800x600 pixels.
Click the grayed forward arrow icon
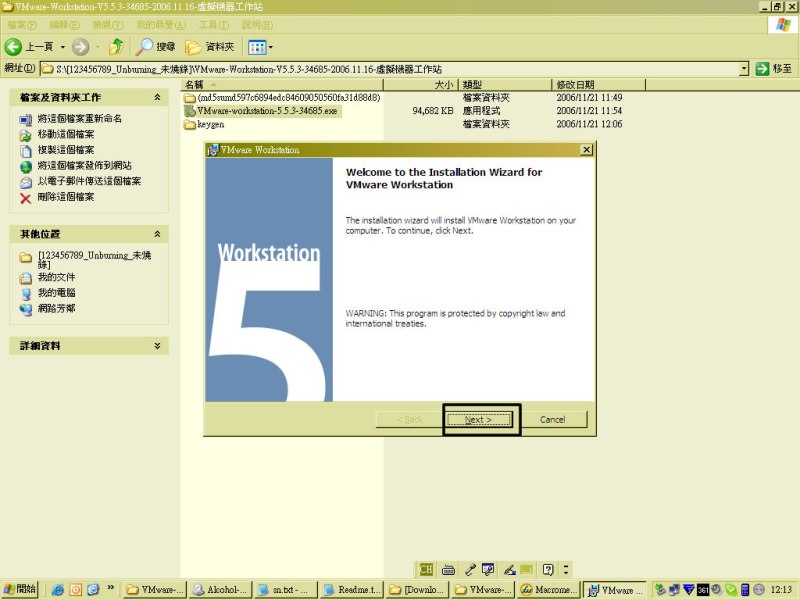coord(80,47)
